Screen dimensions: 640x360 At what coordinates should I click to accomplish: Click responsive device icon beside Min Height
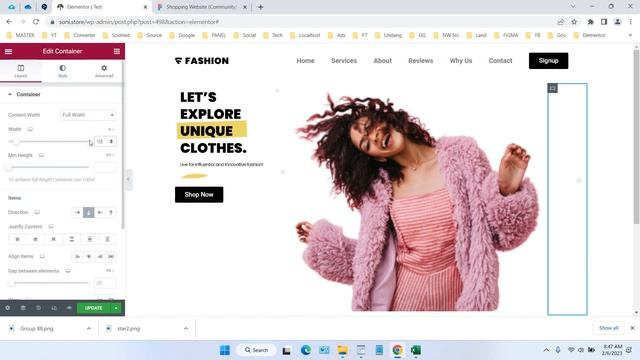click(42, 156)
